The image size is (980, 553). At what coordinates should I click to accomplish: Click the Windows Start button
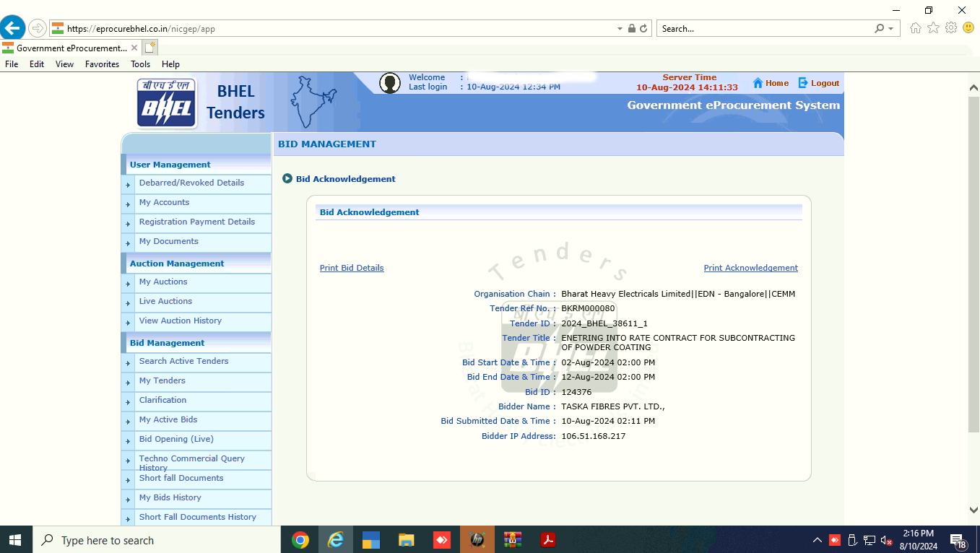point(15,540)
